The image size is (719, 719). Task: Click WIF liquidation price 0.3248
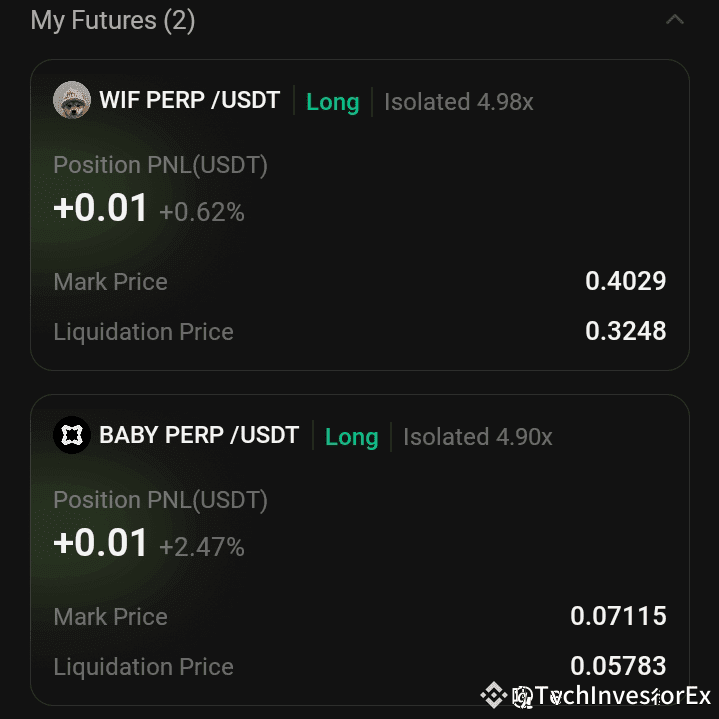(x=625, y=331)
